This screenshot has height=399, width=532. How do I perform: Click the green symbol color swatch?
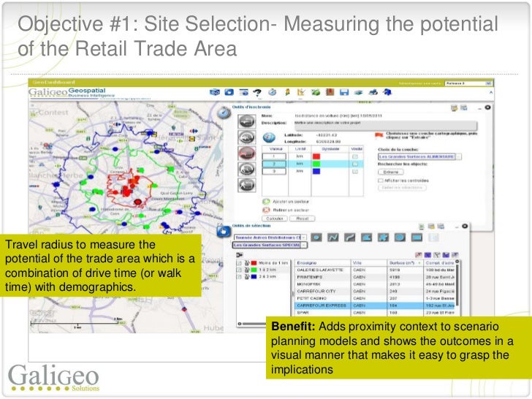coord(316,164)
